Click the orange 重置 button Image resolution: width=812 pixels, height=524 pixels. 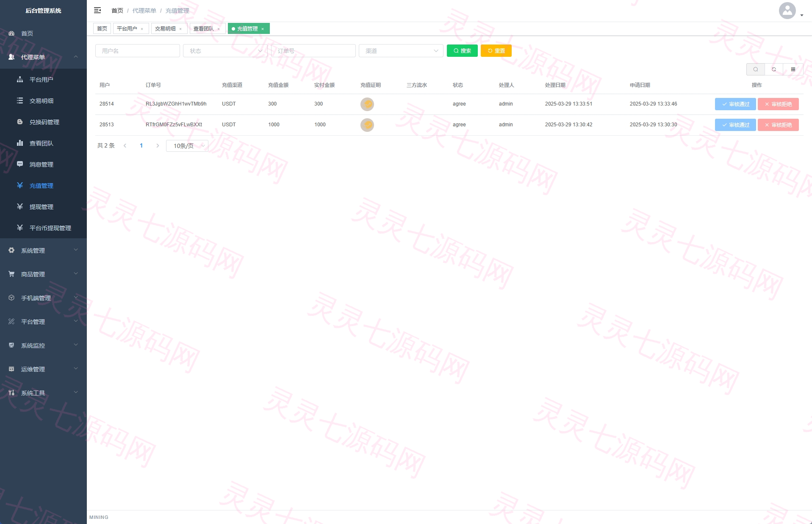tap(496, 50)
